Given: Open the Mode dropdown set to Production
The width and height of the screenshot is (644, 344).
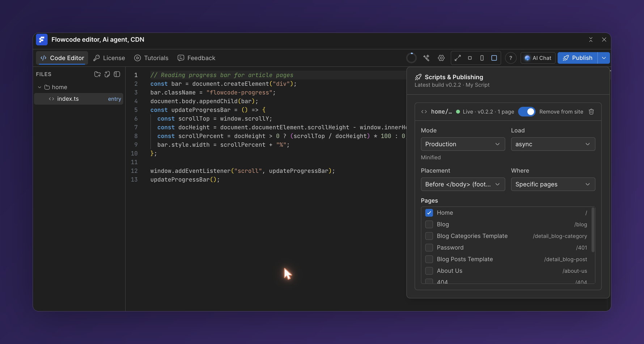Looking at the screenshot, I should click(x=463, y=144).
